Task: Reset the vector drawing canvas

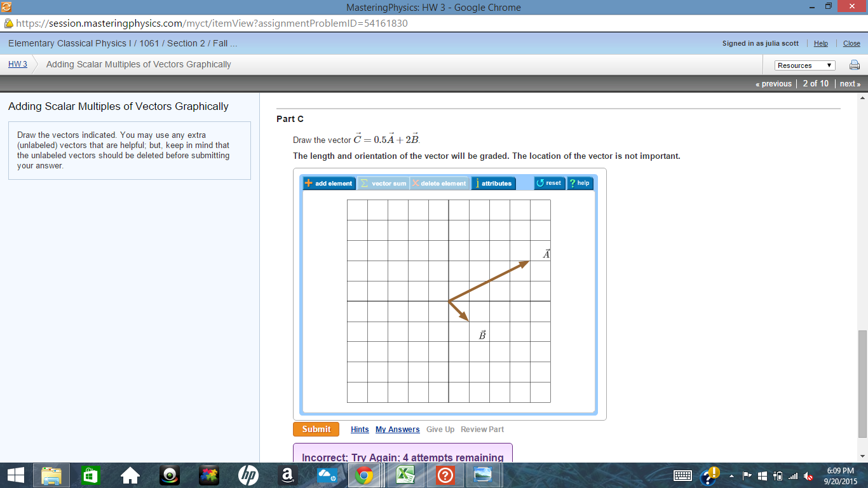Action: 548,183
